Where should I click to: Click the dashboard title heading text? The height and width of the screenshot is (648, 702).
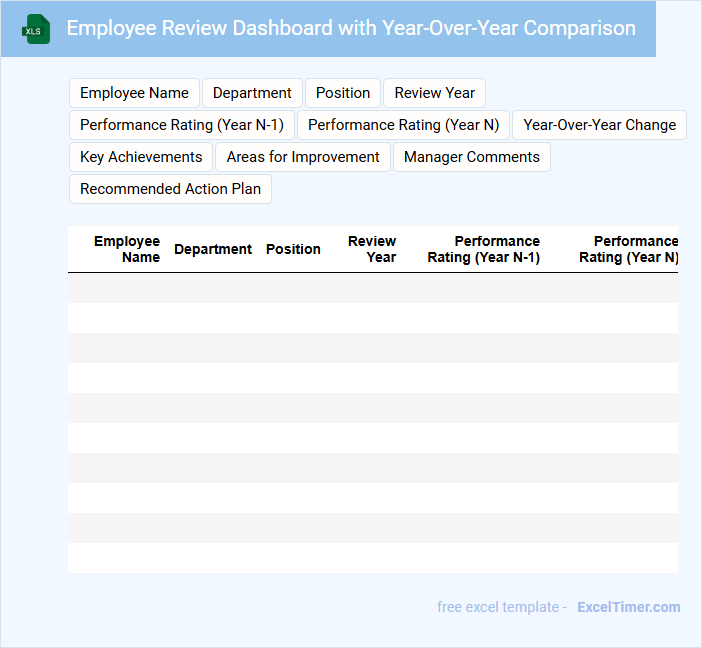click(351, 28)
